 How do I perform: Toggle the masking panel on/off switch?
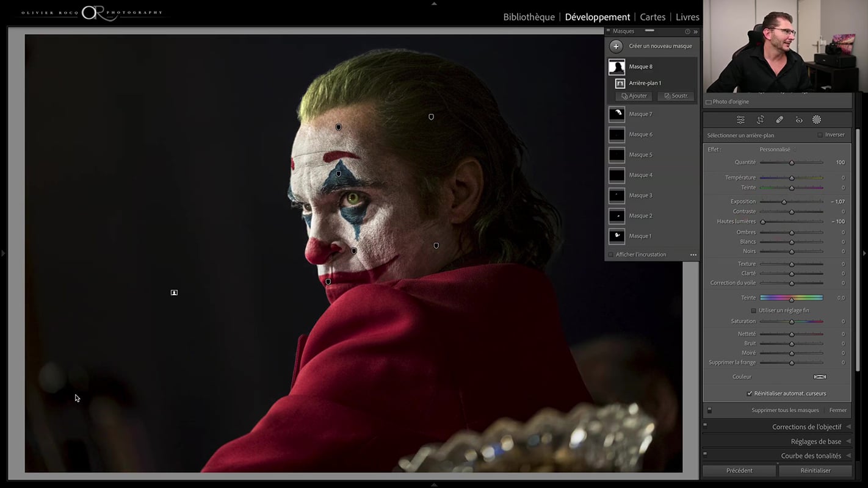pos(709,411)
